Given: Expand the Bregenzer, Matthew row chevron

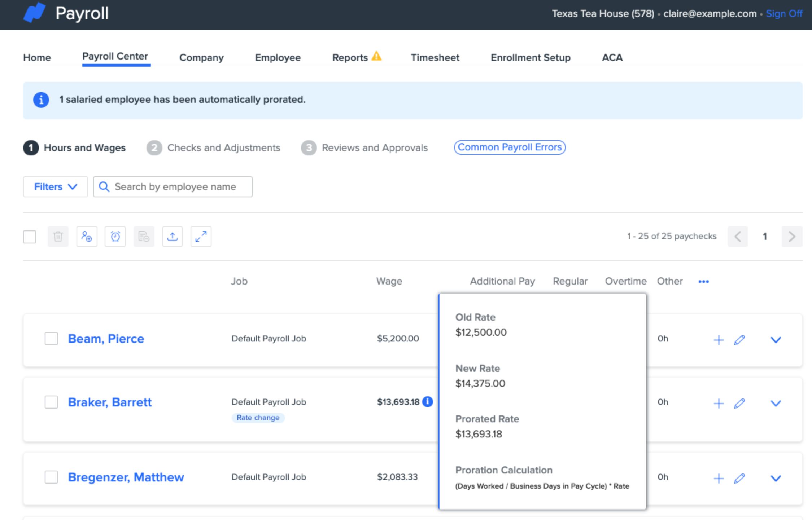Looking at the screenshot, I should pyautogui.click(x=776, y=478).
